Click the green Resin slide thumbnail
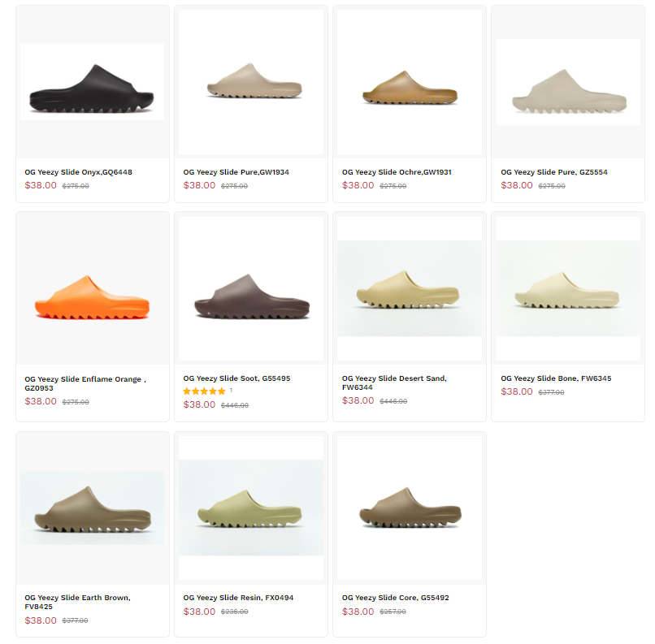655x644 pixels. pyautogui.click(x=251, y=508)
